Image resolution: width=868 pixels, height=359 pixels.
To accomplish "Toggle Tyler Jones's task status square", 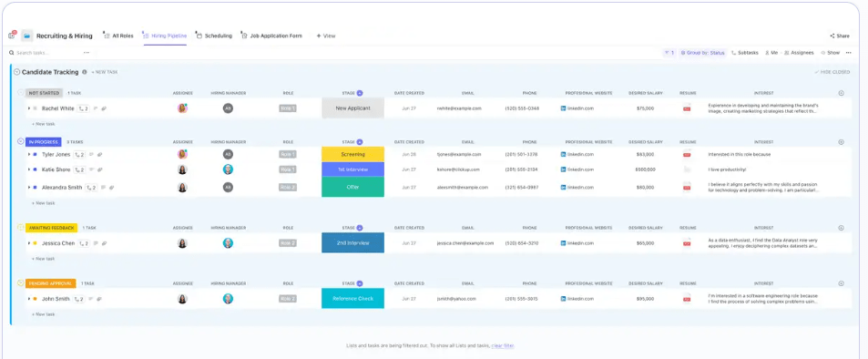I will tap(35, 154).
